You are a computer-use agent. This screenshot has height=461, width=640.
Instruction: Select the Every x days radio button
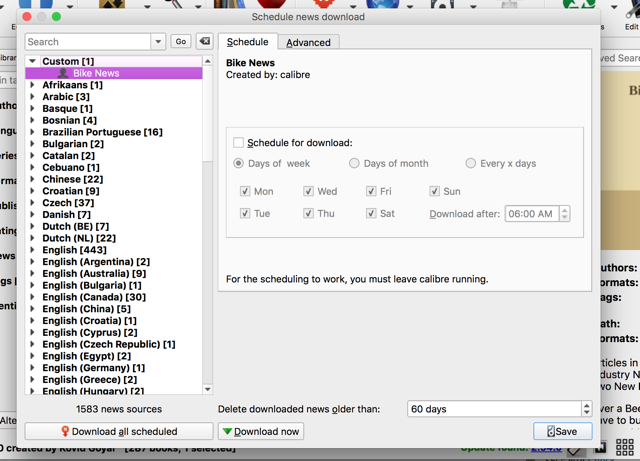tap(471, 163)
